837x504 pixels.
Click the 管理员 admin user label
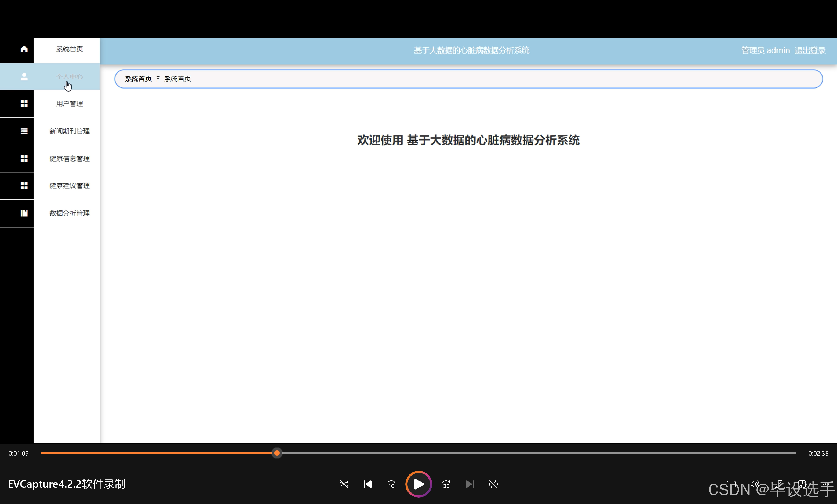(x=765, y=50)
